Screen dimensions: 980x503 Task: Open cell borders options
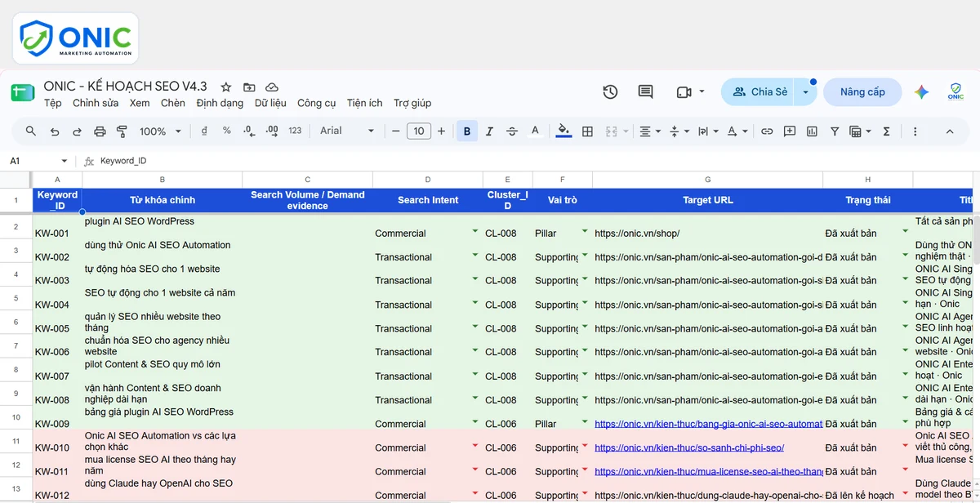(587, 131)
